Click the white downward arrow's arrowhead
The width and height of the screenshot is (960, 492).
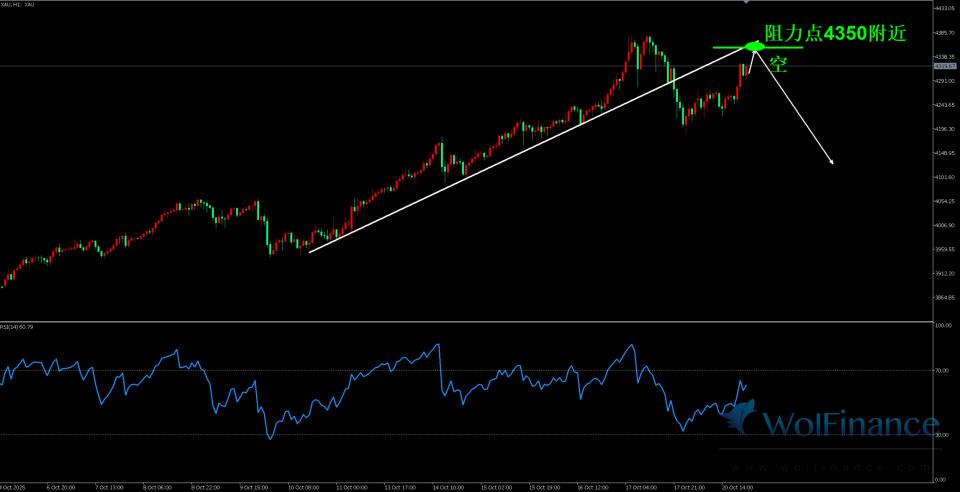pos(830,160)
